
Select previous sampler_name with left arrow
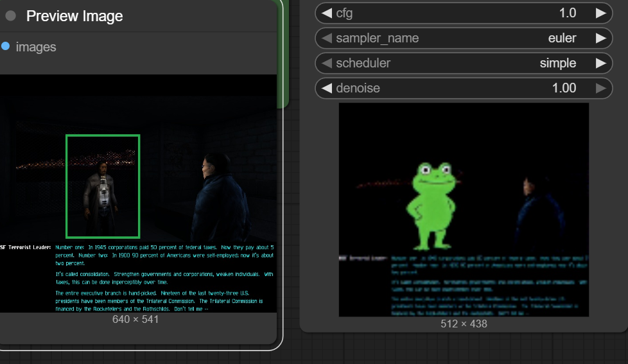tap(326, 38)
